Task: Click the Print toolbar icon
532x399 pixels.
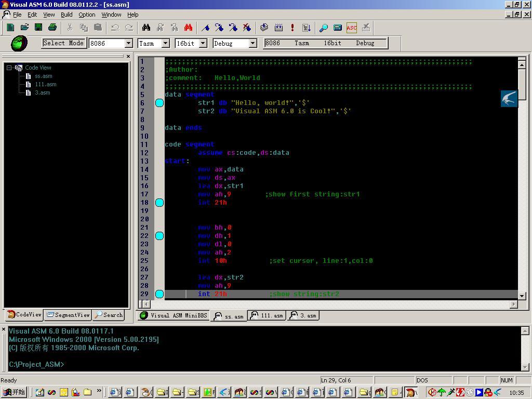Action: coord(52,28)
